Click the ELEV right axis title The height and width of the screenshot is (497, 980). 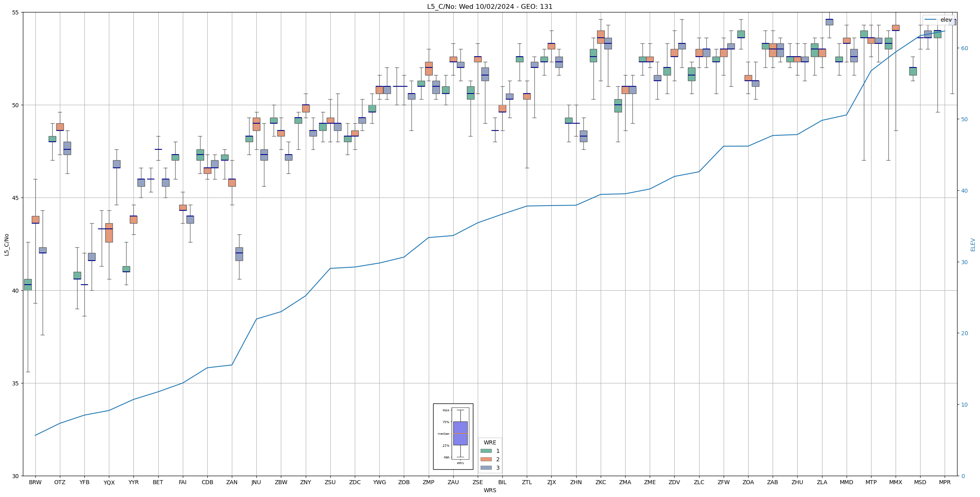point(973,244)
